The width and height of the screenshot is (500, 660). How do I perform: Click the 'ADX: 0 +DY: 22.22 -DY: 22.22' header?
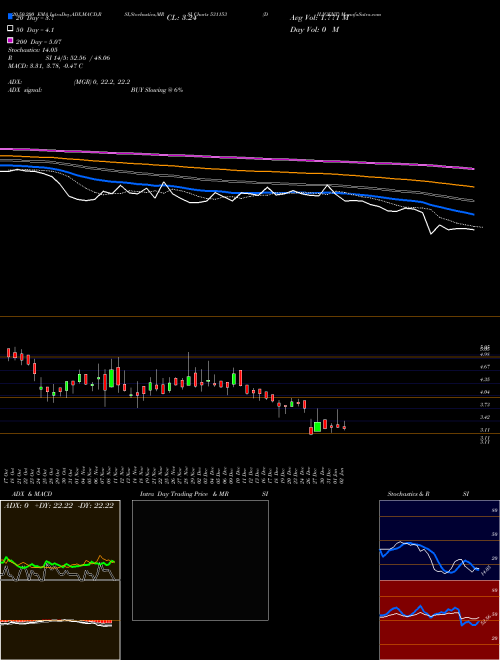[59, 506]
